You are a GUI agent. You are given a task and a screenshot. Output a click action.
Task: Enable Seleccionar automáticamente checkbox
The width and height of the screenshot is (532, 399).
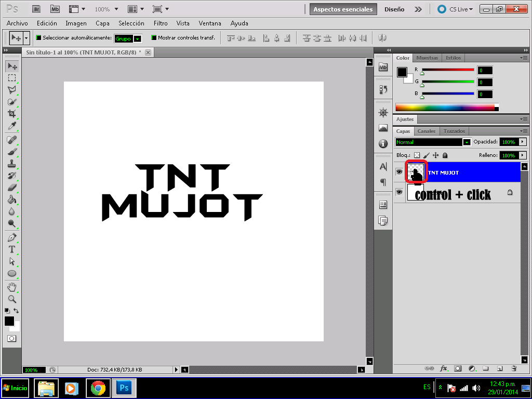38,38
